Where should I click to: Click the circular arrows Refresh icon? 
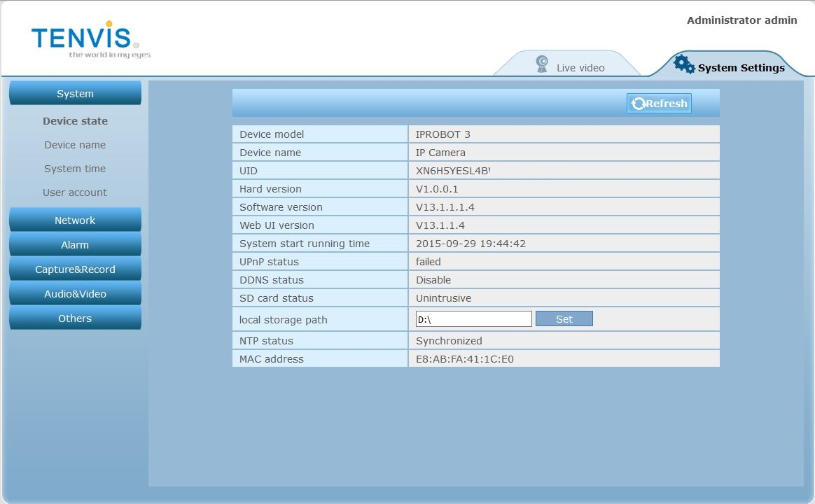coord(638,104)
